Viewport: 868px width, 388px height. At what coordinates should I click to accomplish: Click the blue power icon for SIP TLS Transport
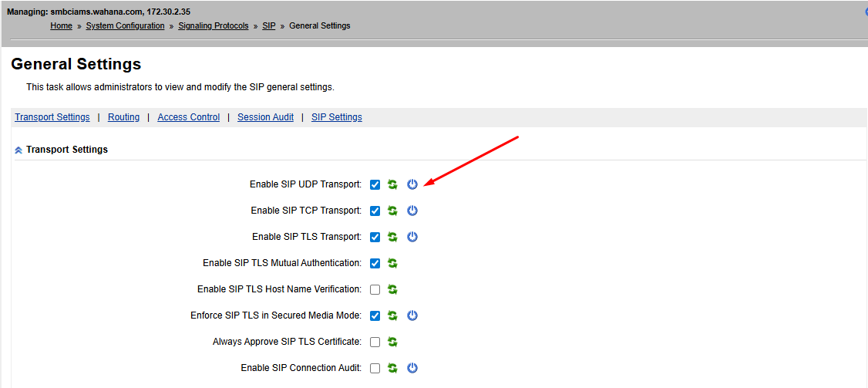pos(412,237)
